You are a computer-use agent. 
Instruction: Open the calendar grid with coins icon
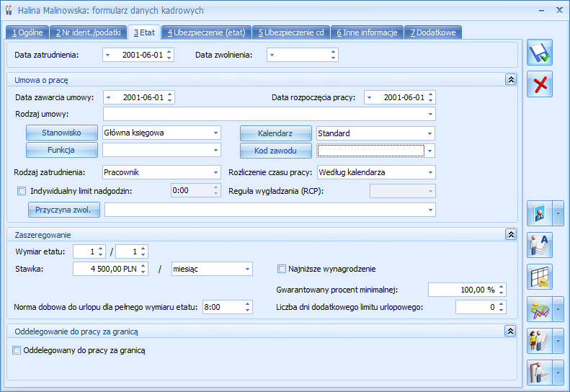pyautogui.click(x=540, y=277)
